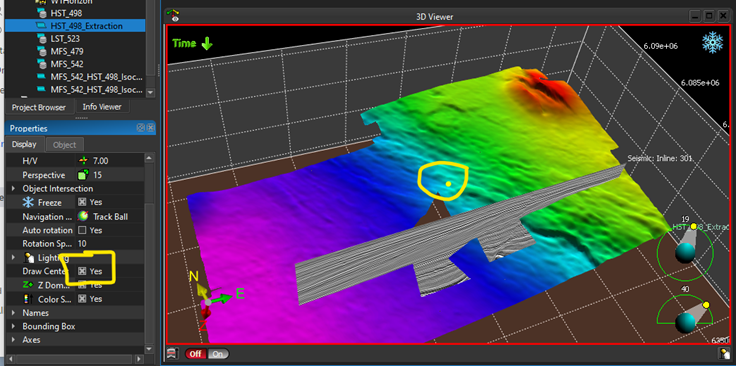Expand the Object Intersection section
The height and width of the screenshot is (366, 736).
(13, 189)
